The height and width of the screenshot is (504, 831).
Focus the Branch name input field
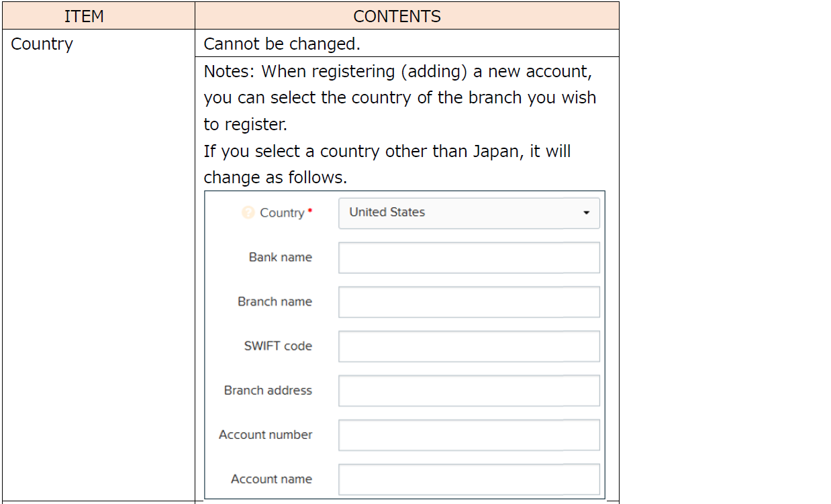click(x=469, y=302)
